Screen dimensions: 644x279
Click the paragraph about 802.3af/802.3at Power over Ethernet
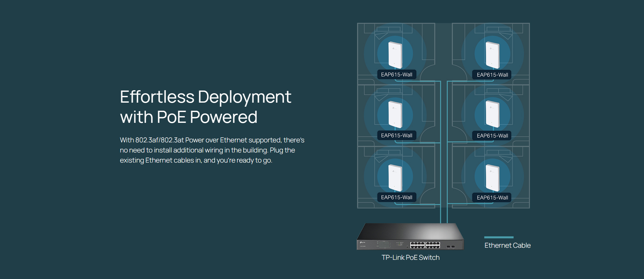click(x=212, y=150)
